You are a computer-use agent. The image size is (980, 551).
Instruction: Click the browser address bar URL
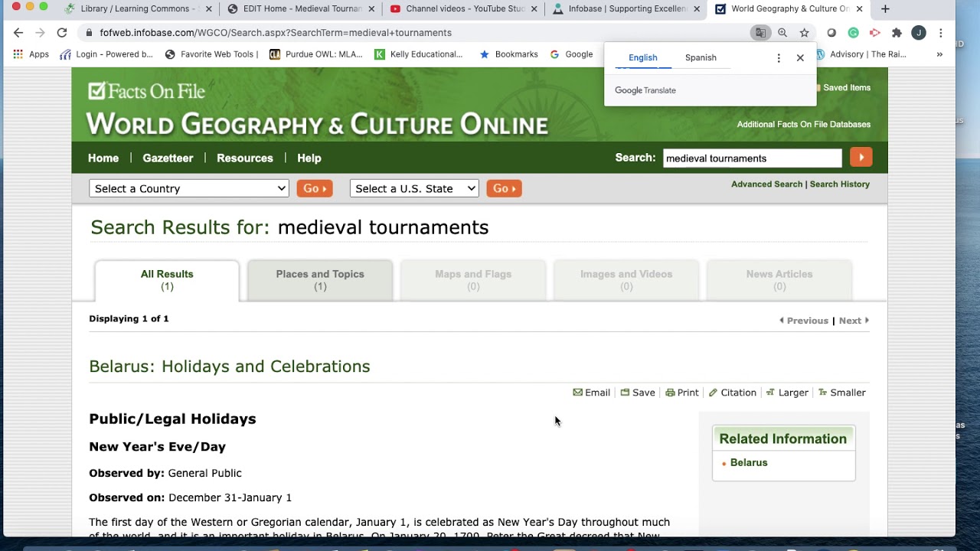(276, 33)
